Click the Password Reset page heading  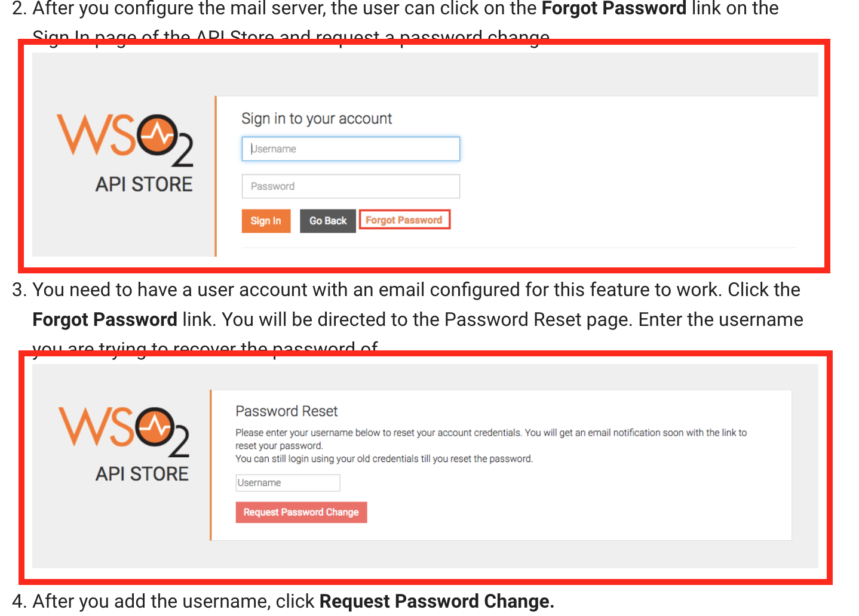point(286,411)
